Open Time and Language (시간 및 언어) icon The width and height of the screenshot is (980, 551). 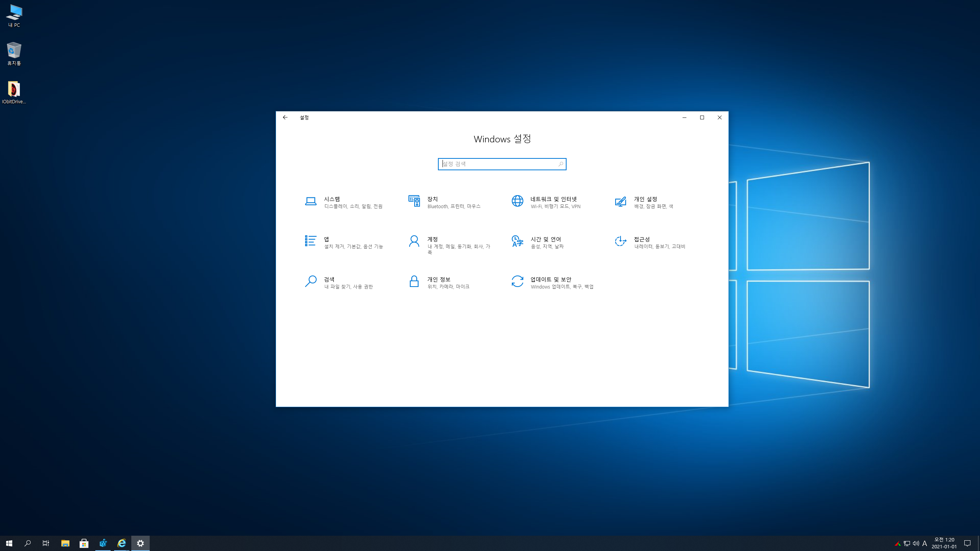pyautogui.click(x=517, y=241)
